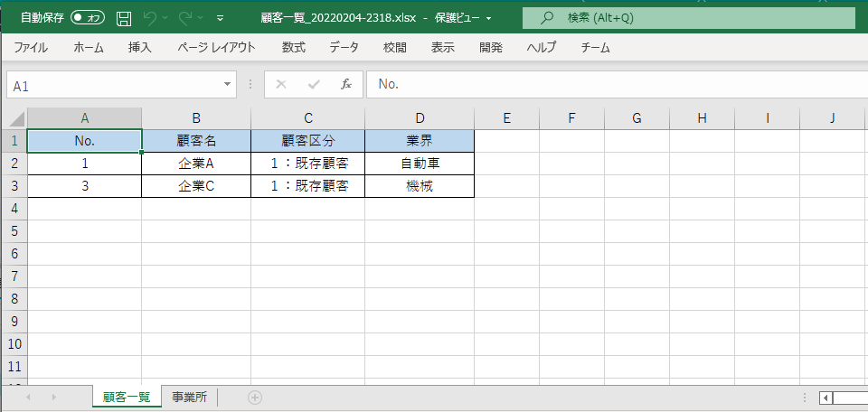868x412 pixels.
Task: Select cell with No. value 3
Action: point(85,186)
